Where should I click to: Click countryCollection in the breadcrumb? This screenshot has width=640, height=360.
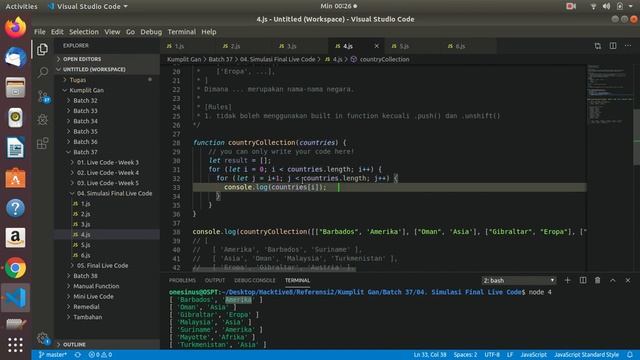[384, 59]
